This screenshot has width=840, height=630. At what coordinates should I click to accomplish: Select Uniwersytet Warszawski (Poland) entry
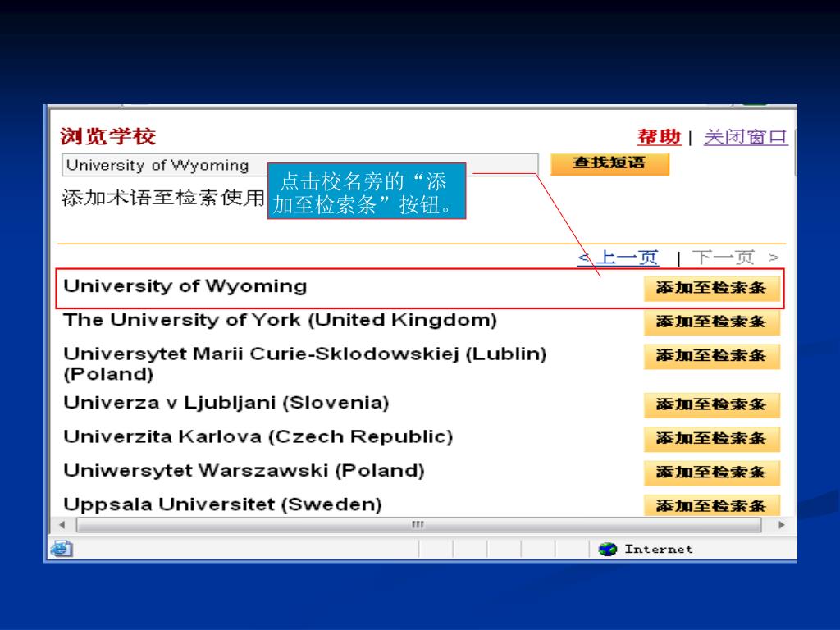coord(244,470)
